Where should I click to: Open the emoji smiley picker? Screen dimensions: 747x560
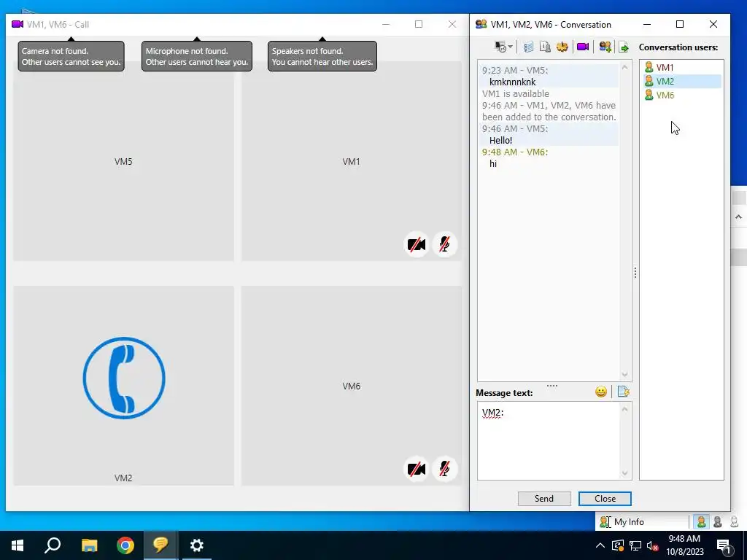tap(601, 392)
